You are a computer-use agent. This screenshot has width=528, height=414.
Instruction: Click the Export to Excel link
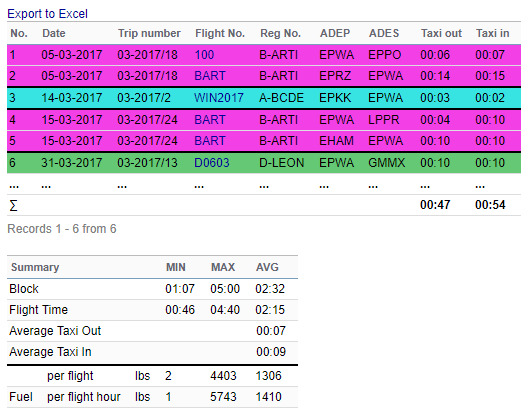47,14
